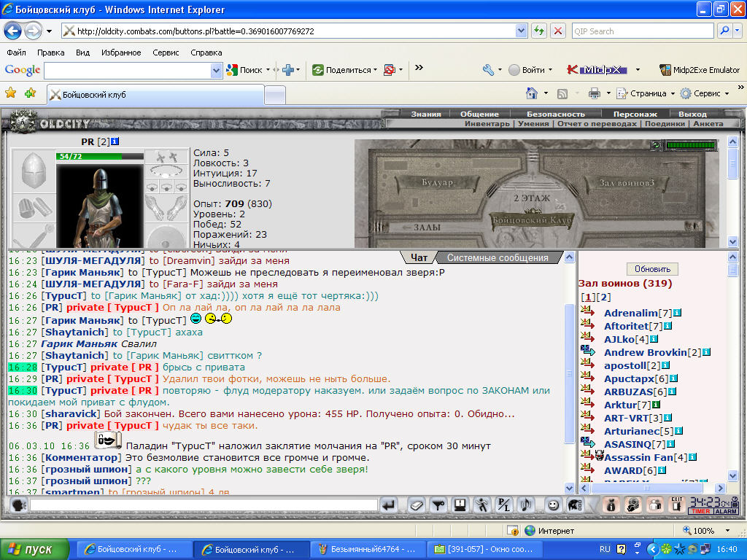Image resolution: width=747 pixels, height=560 pixels.
Task: Switch to Системные сообщения tab
Action: click(498, 257)
